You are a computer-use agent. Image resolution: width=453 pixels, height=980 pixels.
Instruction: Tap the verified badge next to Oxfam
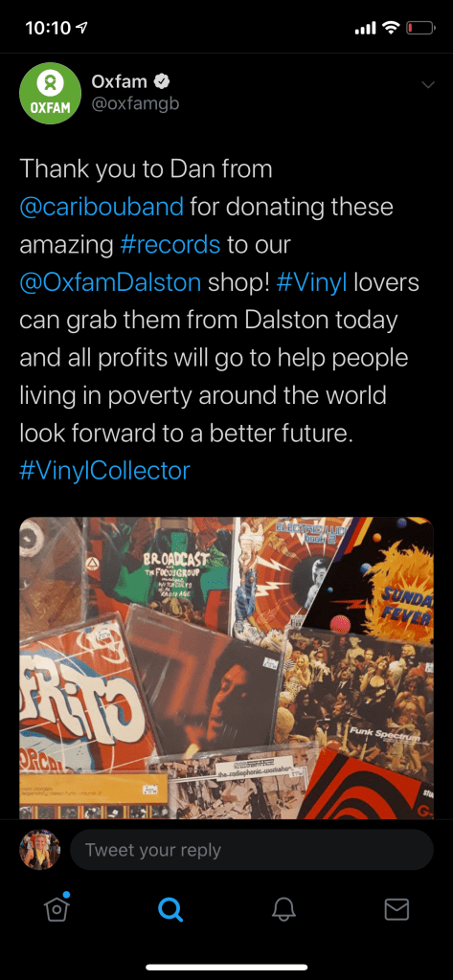162,81
